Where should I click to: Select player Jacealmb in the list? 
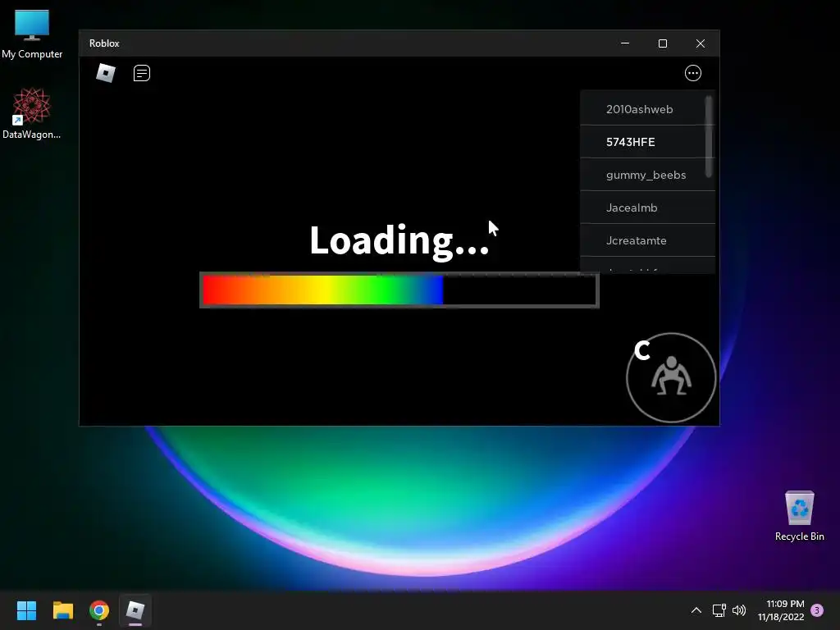click(648, 208)
